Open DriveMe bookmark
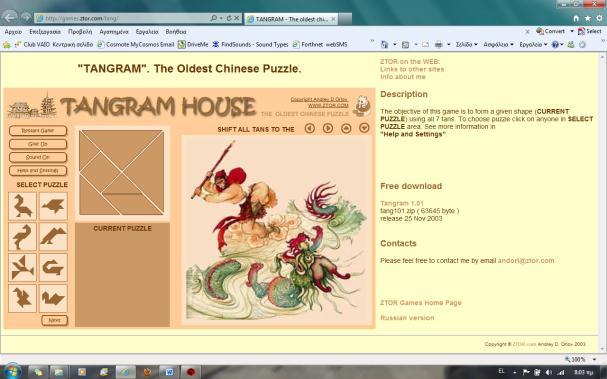Viewport: 607px width, 379px height. click(x=193, y=45)
